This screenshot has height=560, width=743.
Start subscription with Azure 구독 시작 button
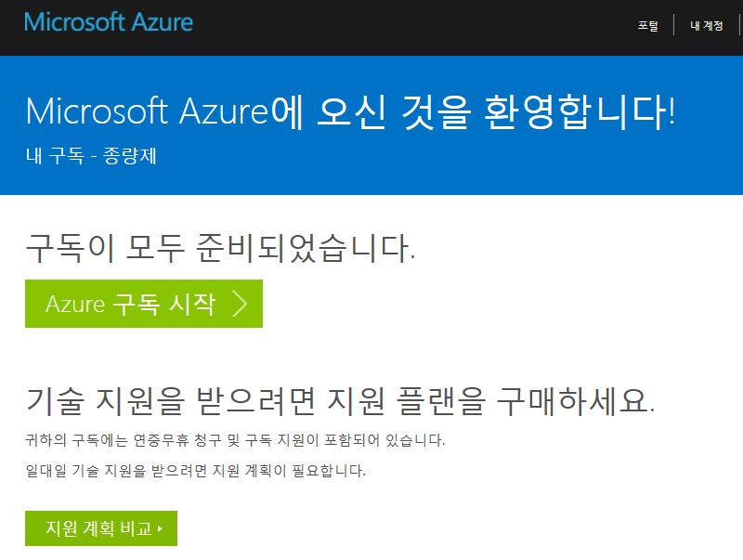(144, 304)
